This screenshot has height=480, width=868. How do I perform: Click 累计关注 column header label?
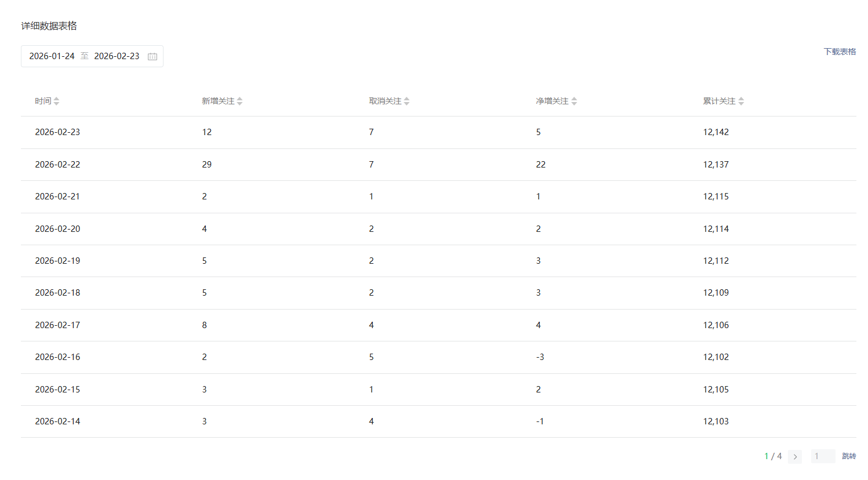pyautogui.click(x=719, y=101)
